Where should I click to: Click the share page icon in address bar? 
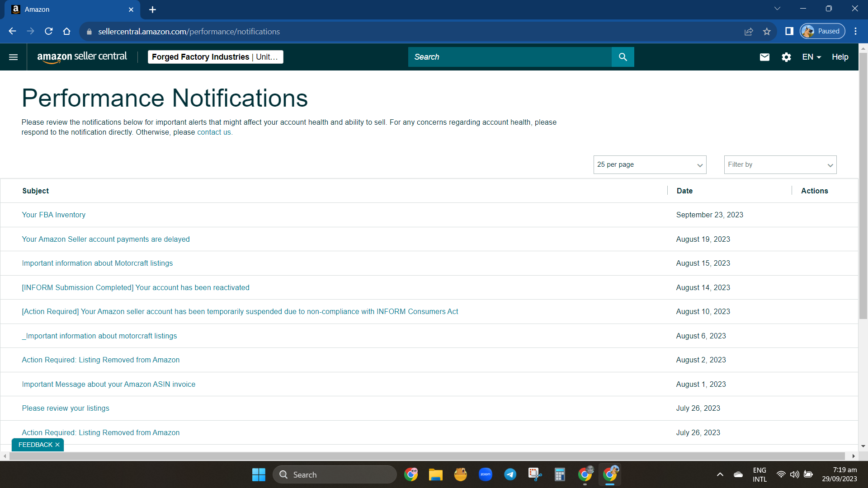(x=749, y=31)
